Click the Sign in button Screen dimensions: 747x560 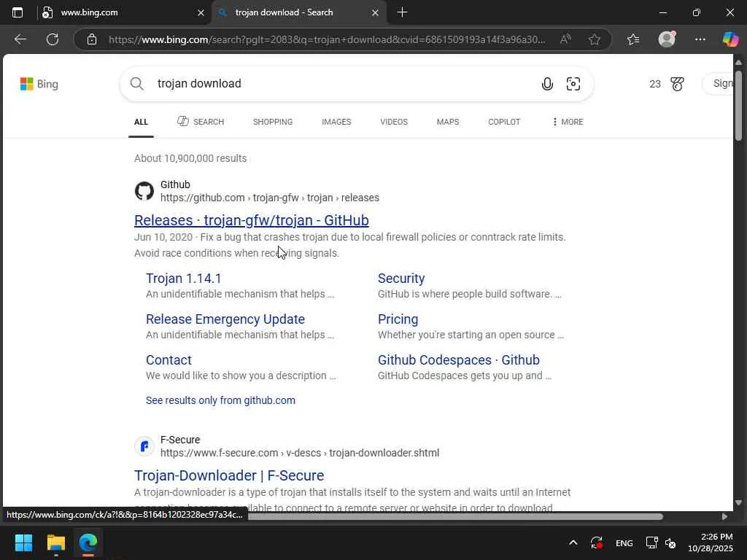(719, 84)
